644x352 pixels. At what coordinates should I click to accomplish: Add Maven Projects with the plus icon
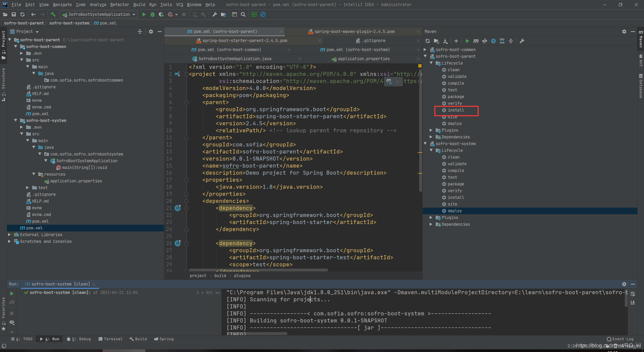456,41
